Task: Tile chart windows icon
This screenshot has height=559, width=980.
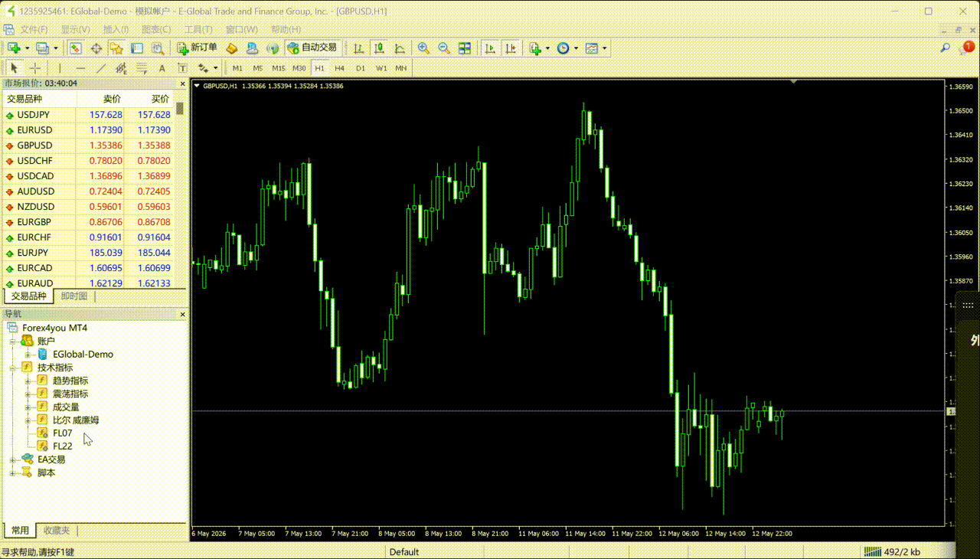Action: 465,47
